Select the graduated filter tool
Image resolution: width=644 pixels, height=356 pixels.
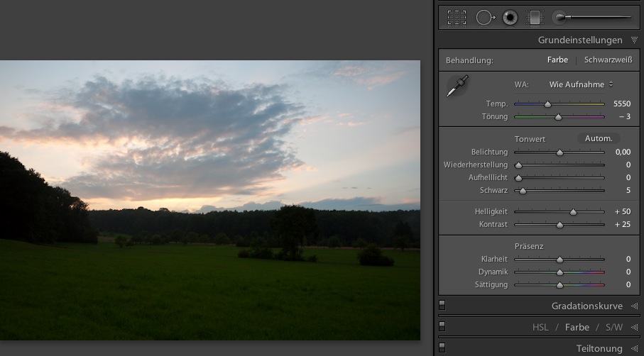coord(534,18)
